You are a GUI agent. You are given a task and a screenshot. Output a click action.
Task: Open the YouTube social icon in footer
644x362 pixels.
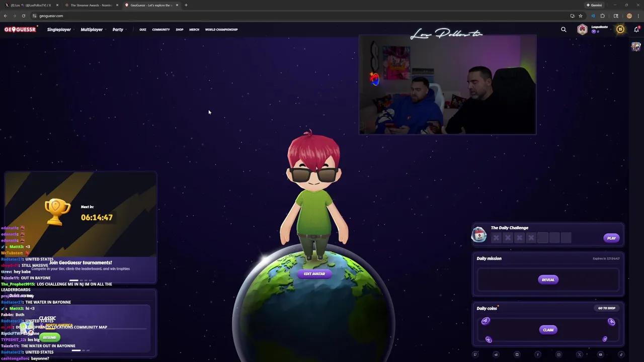click(x=600, y=354)
